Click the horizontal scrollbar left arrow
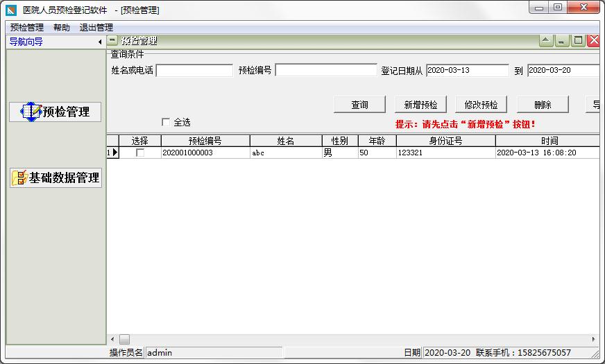The height and width of the screenshot is (364, 605). 112,339
